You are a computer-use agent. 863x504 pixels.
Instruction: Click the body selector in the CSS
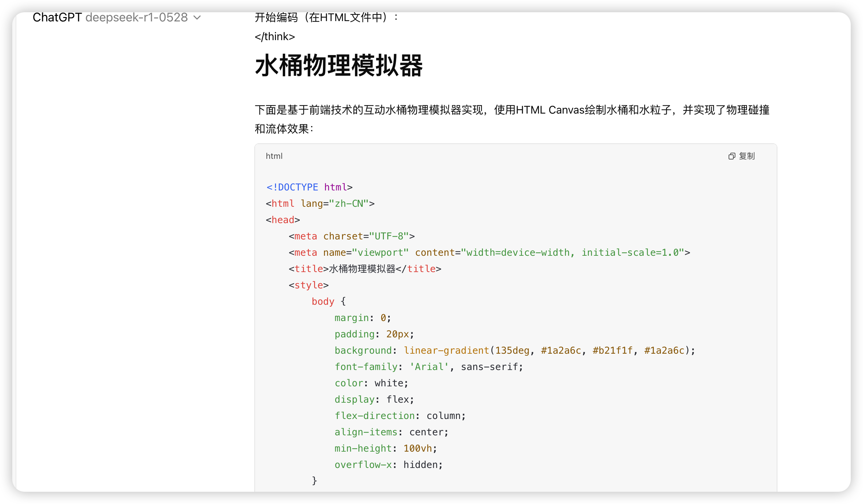click(323, 301)
